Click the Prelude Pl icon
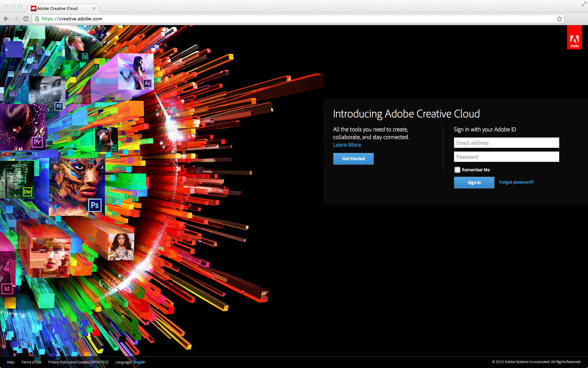This screenshot has height=368, width=588. pos(58,106)
